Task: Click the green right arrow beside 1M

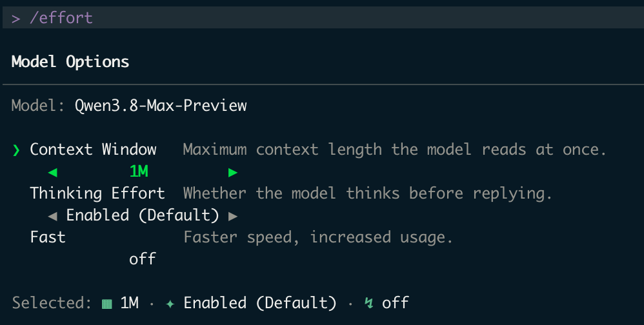Action: (x=233, y=172)
